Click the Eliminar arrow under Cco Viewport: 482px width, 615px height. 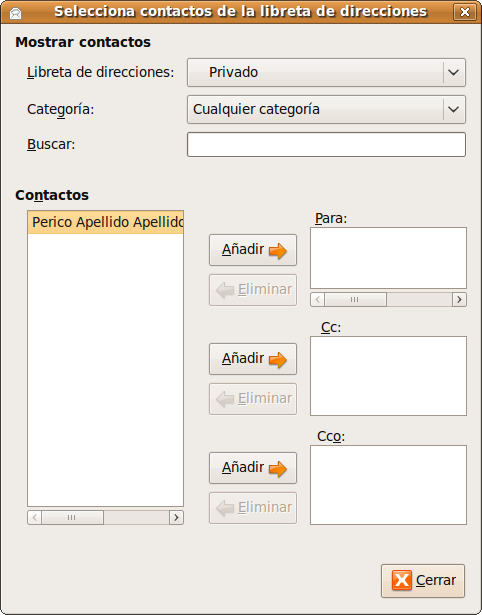[225, 508]
